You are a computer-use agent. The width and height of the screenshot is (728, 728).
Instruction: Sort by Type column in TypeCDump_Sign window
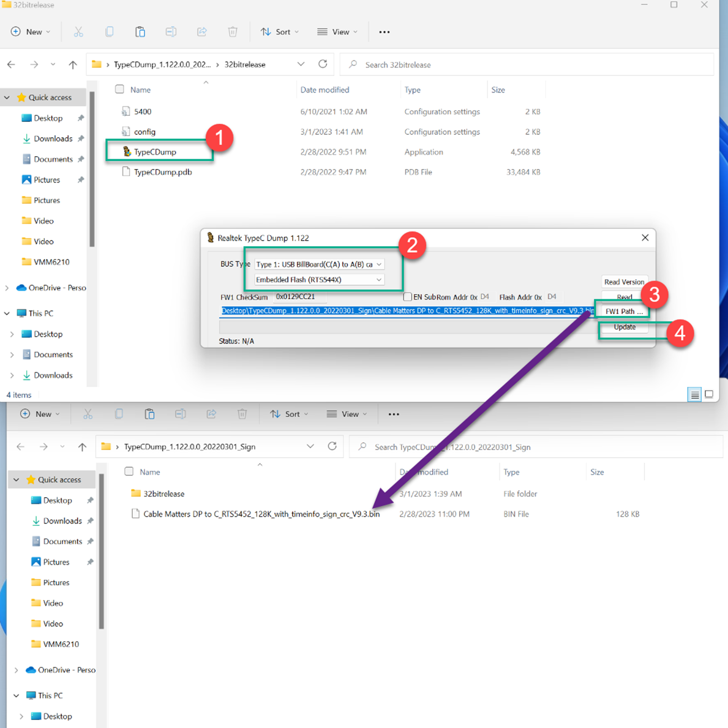511,472
